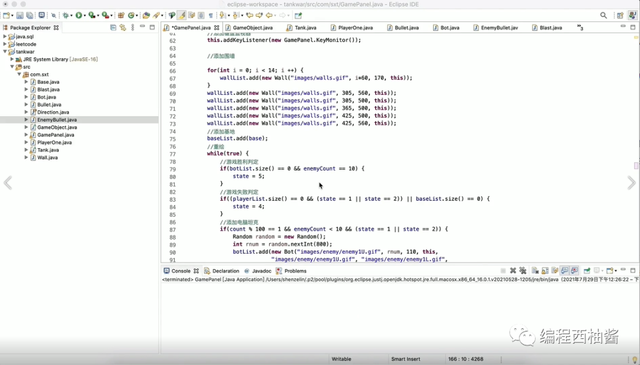Image resolution: width=640 pixels, height=365 pixels.
Task: Click Pin Console icon
Action: pos(587,271)
